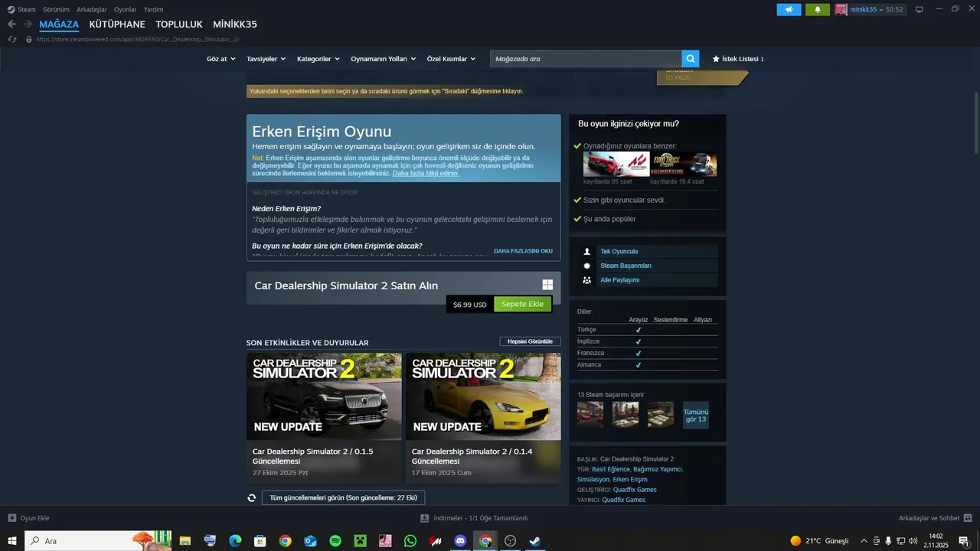This screenshot has height=551, width=980.
Task: Expand the Tavsiyeler dropdown
Action: (266, 59)
